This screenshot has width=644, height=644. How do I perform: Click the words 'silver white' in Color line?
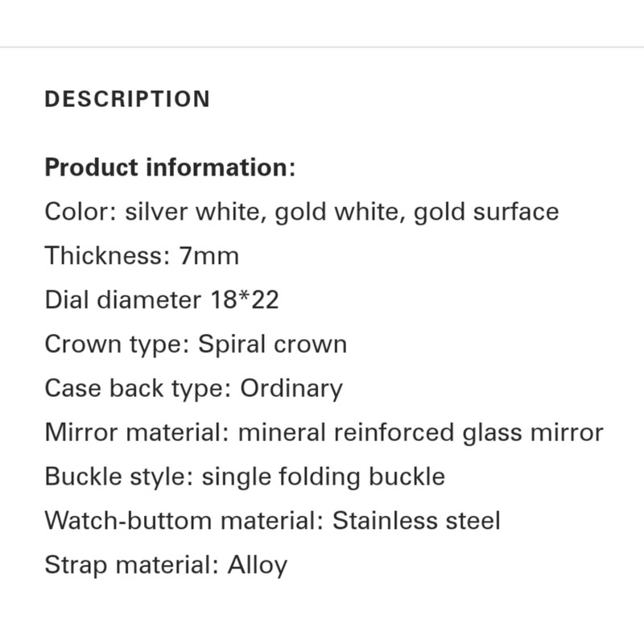[192, 213]
